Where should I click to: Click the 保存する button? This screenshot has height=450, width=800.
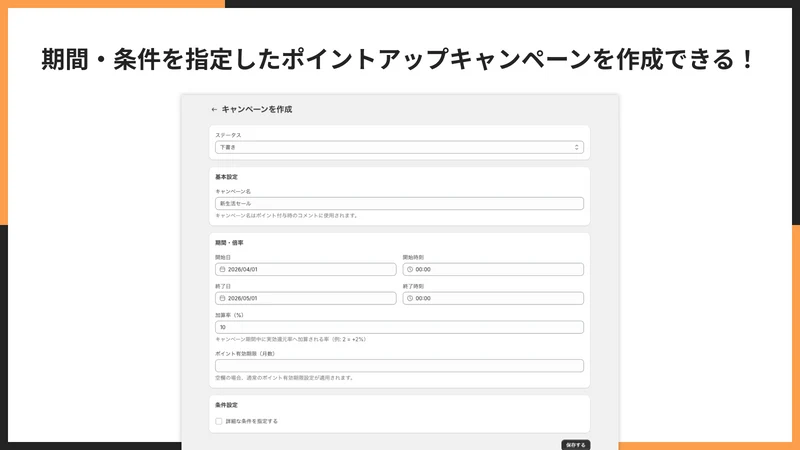click(576, 445)
